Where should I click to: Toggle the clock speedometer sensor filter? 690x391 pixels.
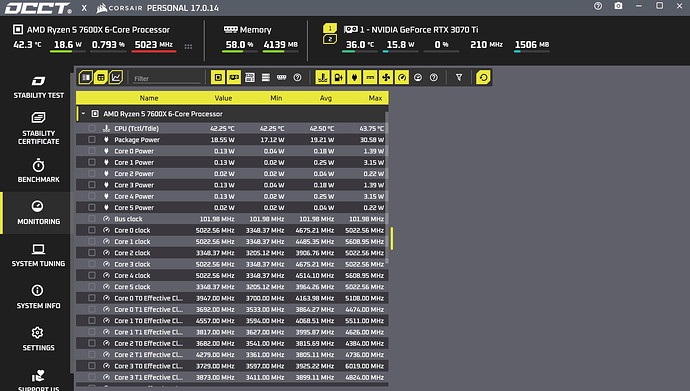coord(402,77)
